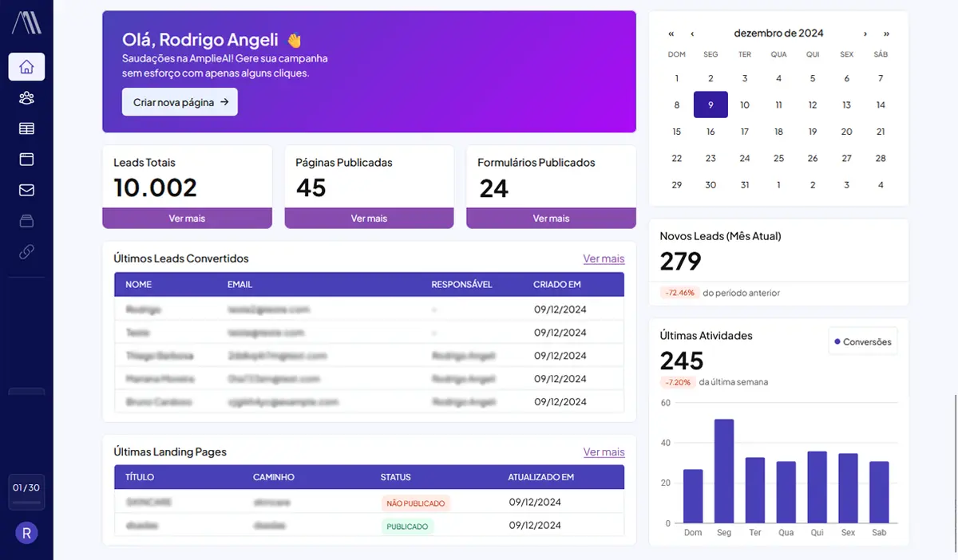Jump forward one year with double arrow
Screen dimensions: 958x560
886,34
